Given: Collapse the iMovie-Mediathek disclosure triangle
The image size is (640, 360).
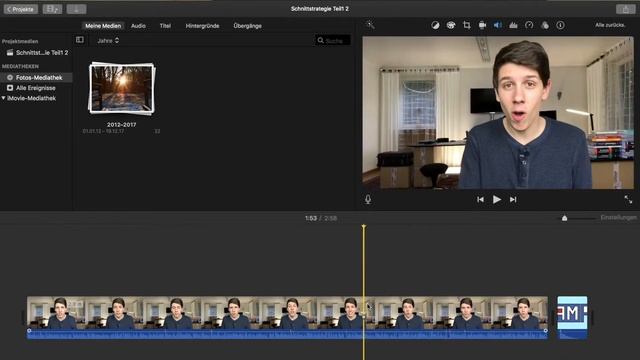Looking at the screenshot, I should tap(3, 98).
